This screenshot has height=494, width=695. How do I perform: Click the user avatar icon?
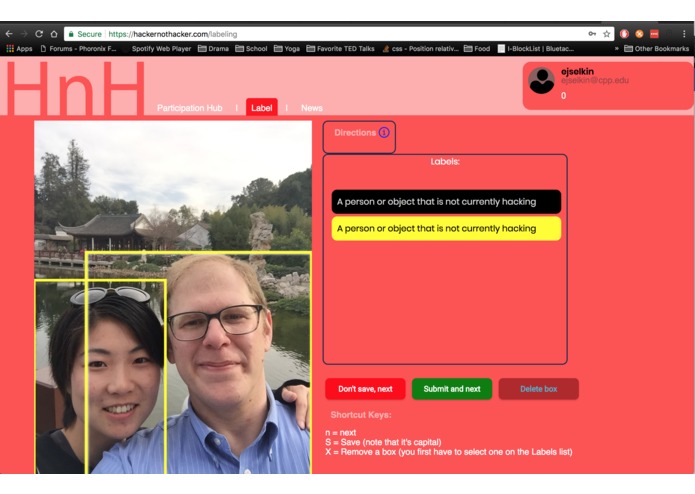pyautogui.click(x=541, y=81)
